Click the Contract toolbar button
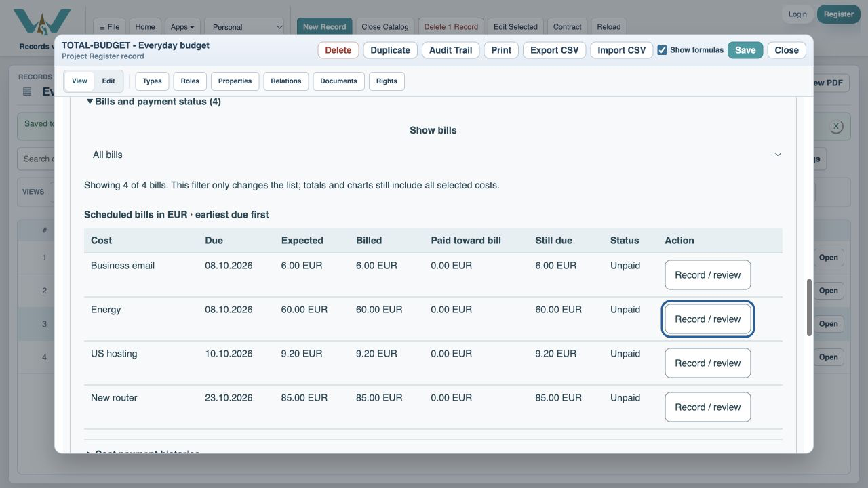 (x=568, y=27)
